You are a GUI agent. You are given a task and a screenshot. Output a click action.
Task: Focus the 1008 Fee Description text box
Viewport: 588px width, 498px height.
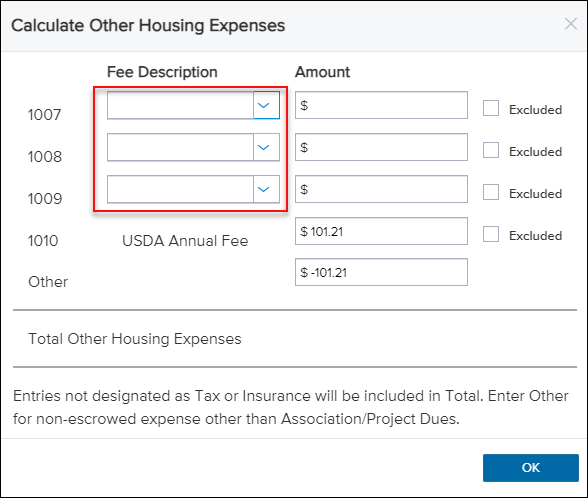coord(180,147)
